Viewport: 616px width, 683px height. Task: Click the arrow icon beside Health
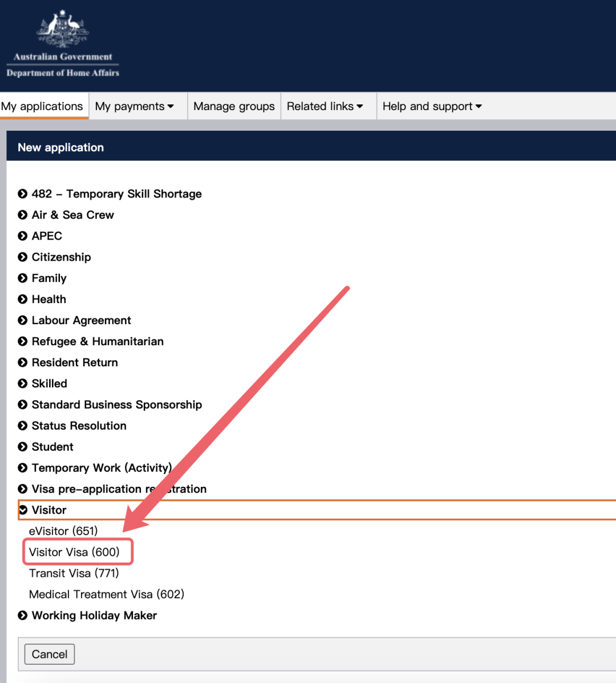tap(23, 299)
